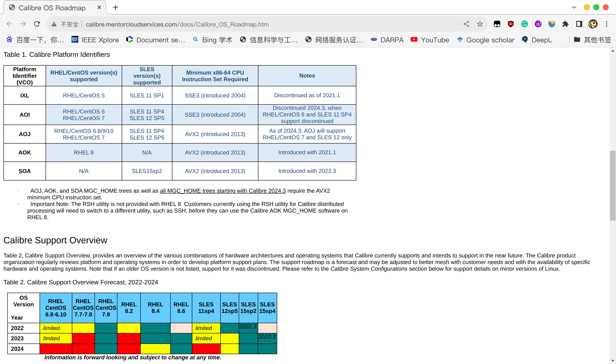
Task: Open the Grammarly extension icon
Action: [524, 24]
